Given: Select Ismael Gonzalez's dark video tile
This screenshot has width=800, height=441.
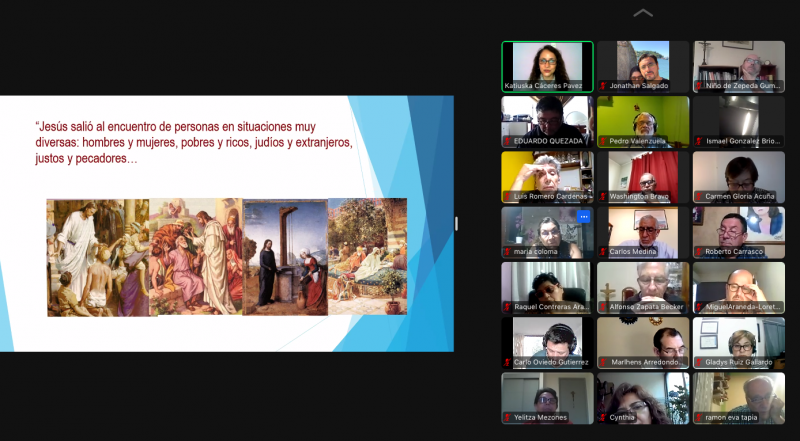Looking at the screenshot, I should 739,122.
